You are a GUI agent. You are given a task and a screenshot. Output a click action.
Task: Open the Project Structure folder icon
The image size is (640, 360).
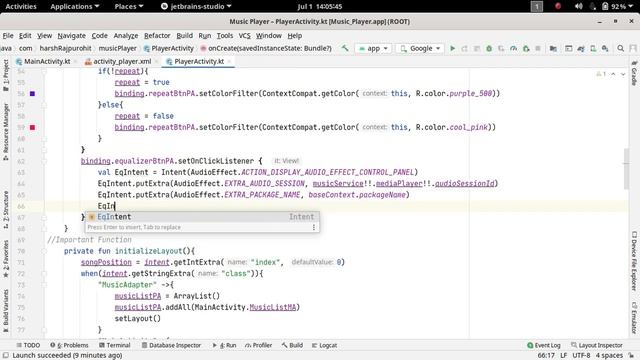(553, 48)
